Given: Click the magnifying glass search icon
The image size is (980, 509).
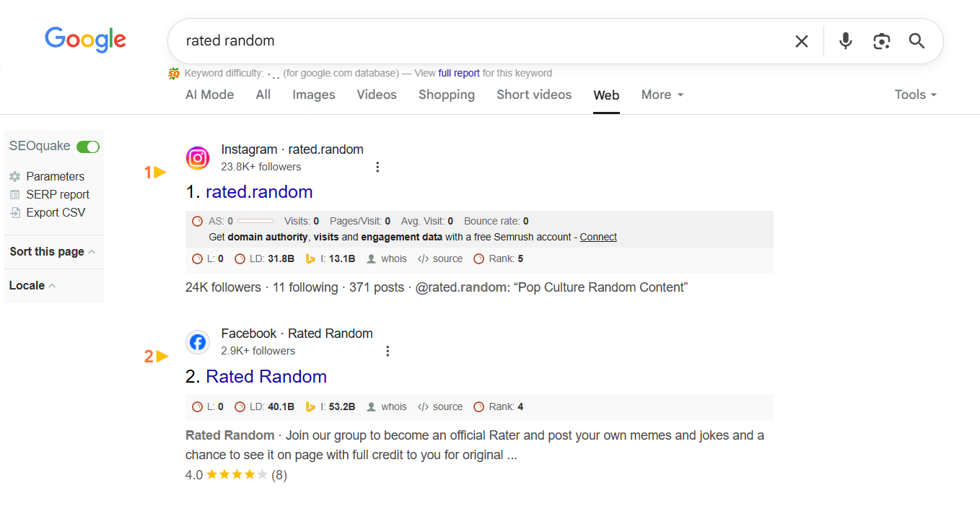Looking at the screenshot, I should point(916,41).
